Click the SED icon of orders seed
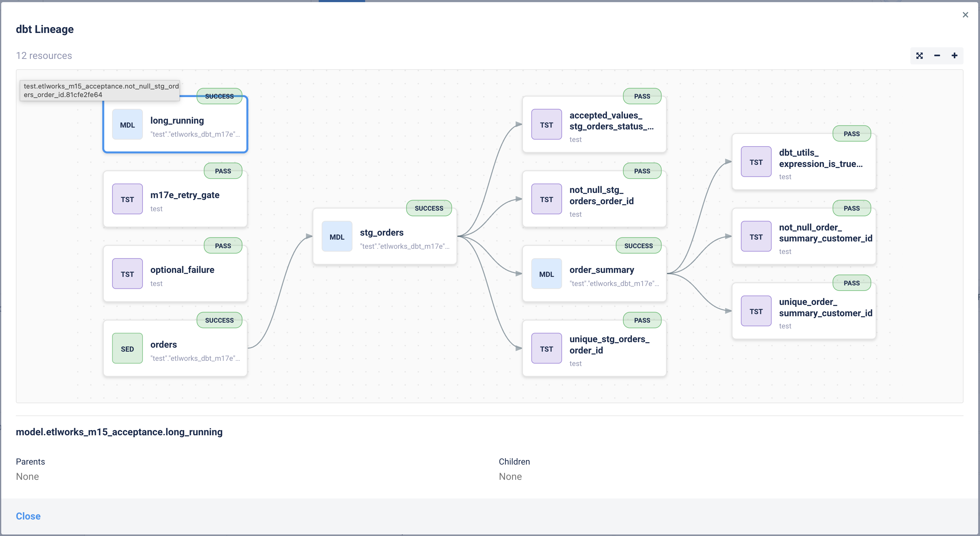Image resolution: width=980 pixels, height=536 pixels. click(127, 349)
